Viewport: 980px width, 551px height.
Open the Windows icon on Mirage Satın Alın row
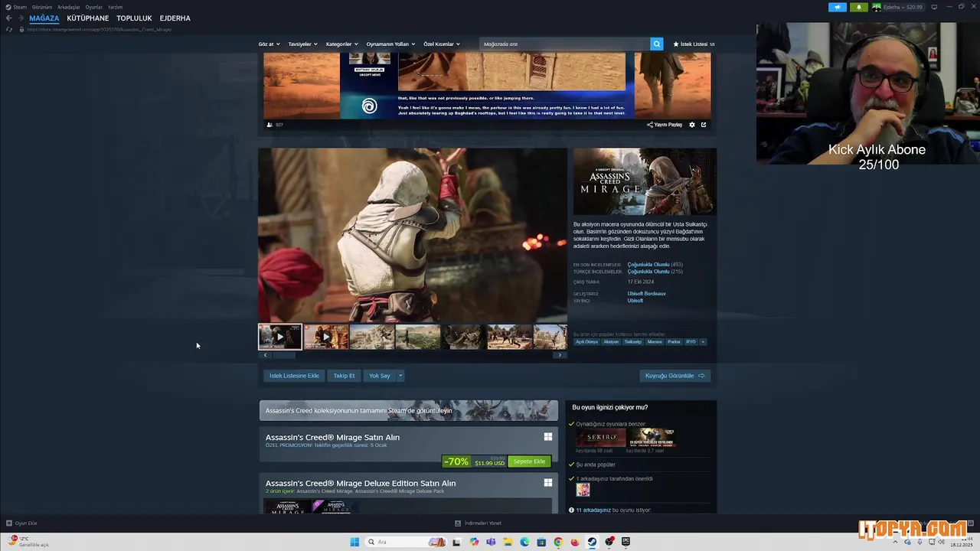(548, 437)
